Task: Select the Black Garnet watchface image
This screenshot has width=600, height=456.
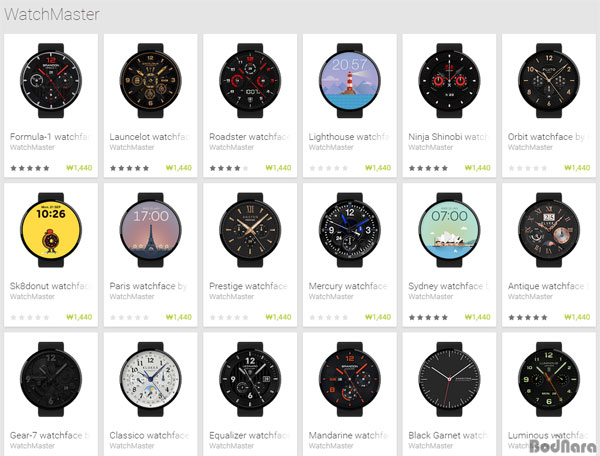Action: [449, 379]
